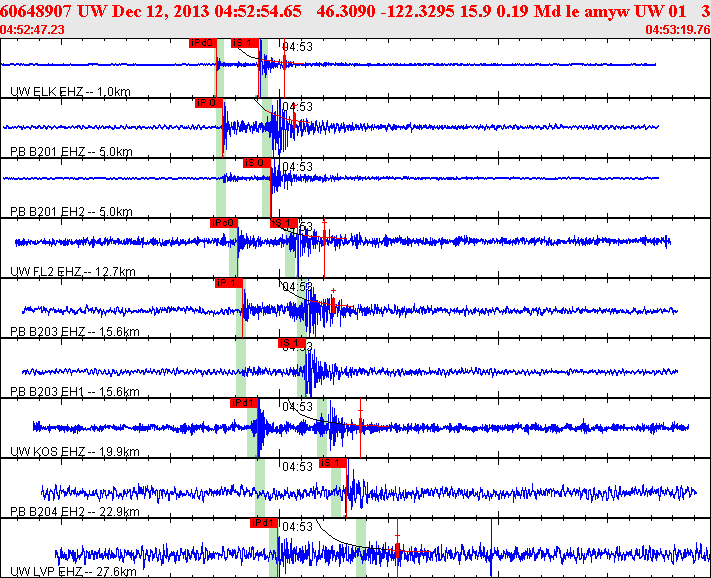Viewport: 711px width, 578px height.
Task: Select the UW KOS EHZ -- 19.9km label
Action: (74, 452)
